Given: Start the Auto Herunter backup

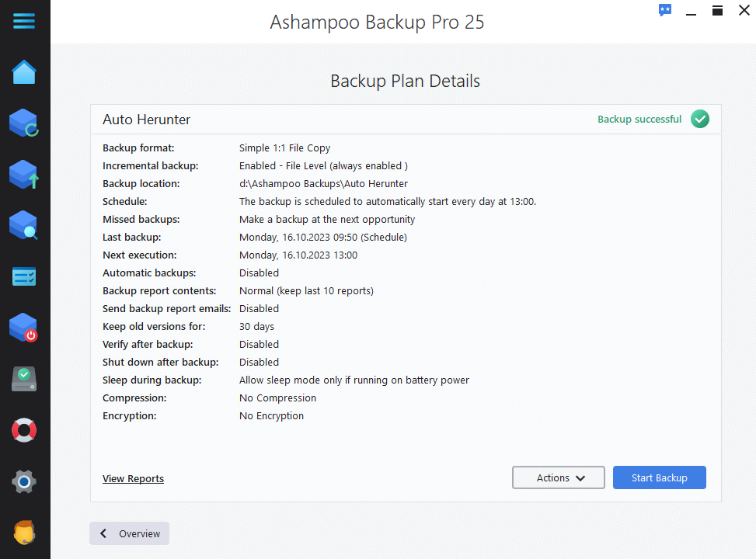Looking at the screenshot, I should (x=659, y=477).
